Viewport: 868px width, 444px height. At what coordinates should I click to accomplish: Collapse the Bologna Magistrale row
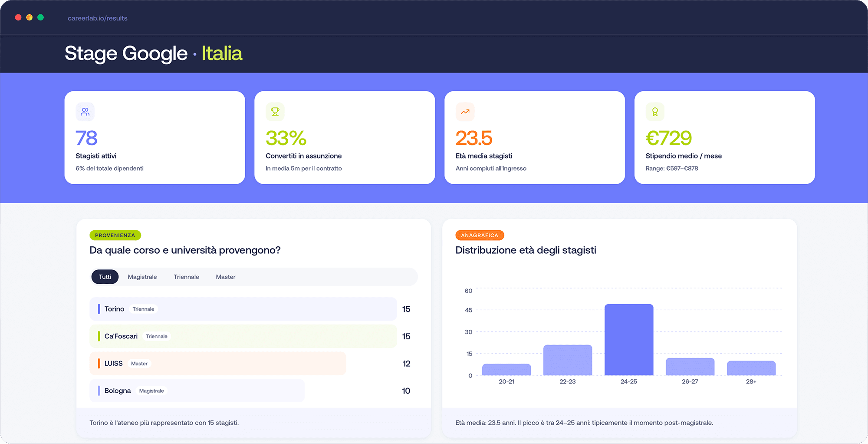(x=197, y=391)
